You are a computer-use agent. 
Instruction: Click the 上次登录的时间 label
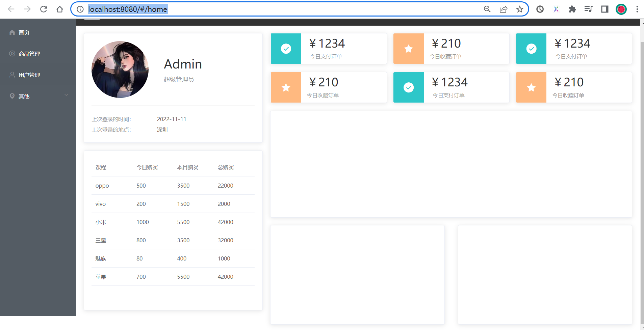[x=111, y=119]
